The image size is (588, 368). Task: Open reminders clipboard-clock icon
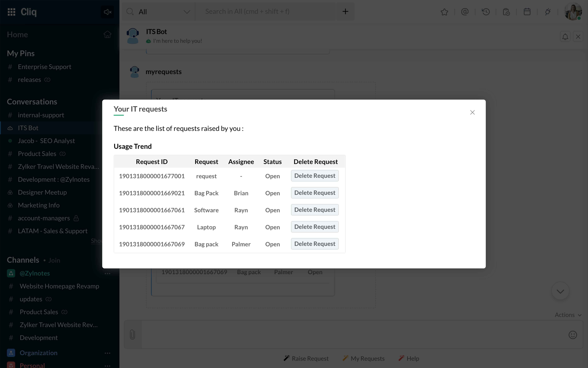pos(506,12)
